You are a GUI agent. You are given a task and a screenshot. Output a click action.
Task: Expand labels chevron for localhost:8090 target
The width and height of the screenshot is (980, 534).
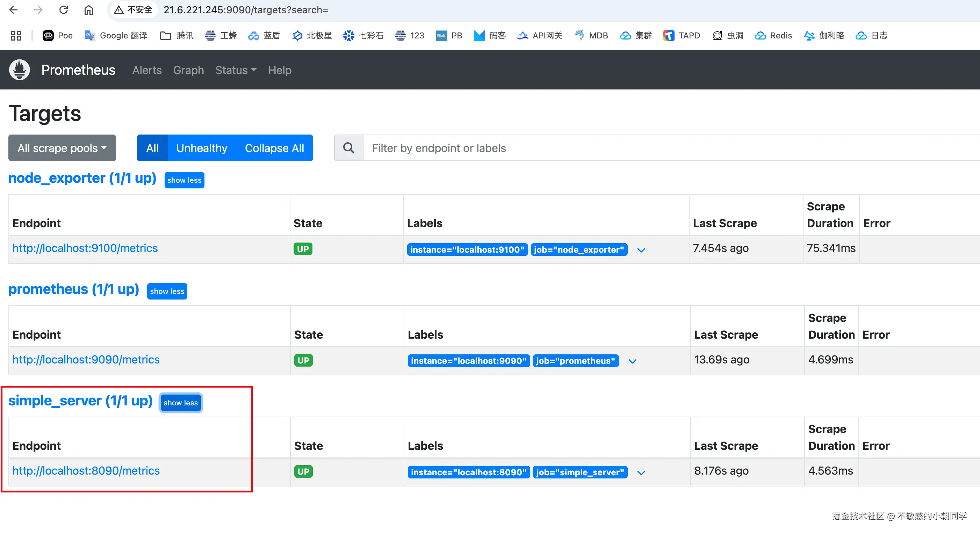(x=641, y=473)
